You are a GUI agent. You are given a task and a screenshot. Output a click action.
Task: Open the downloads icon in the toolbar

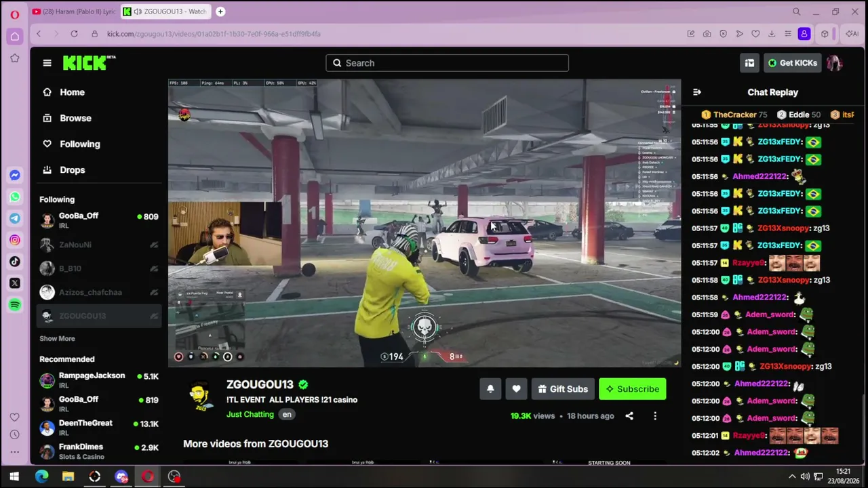(x=772, y=34)
